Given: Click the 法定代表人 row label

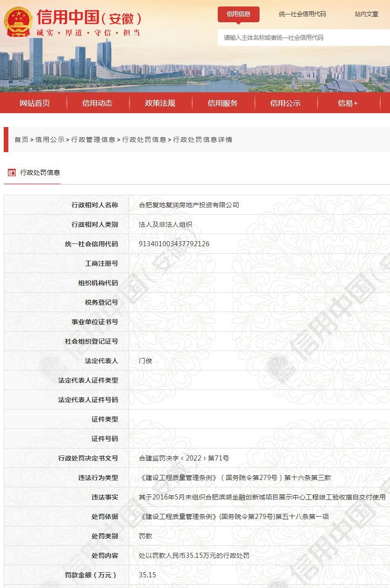Looking at the screenshot, I should coord(102,361).
